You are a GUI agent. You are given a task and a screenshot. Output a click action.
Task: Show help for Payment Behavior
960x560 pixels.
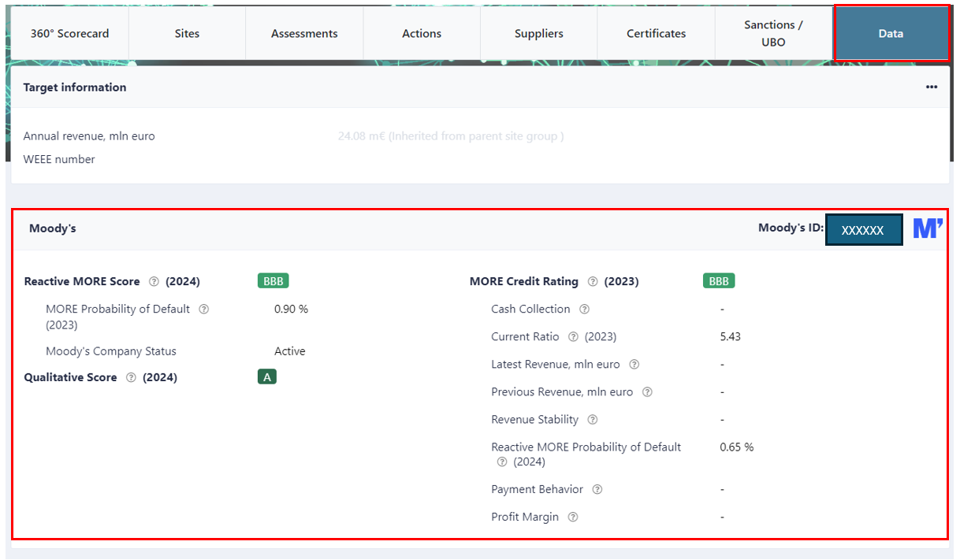coord(597,489)
